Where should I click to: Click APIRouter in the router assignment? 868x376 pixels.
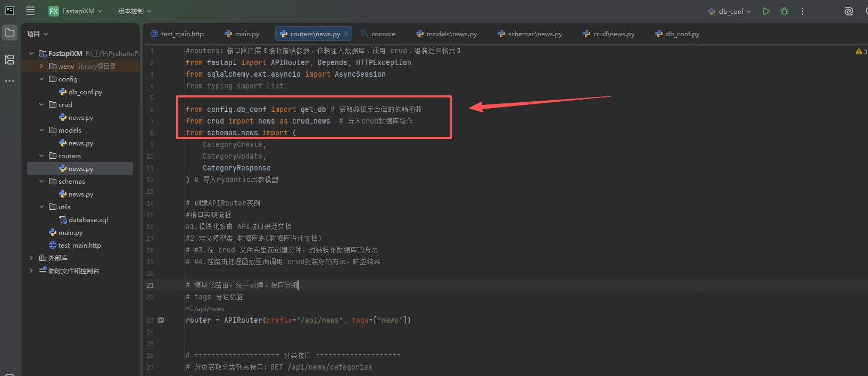243,320
